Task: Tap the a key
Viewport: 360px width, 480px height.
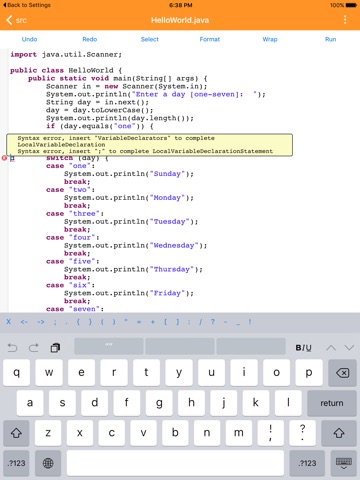Action: click(x=30, y=403)
